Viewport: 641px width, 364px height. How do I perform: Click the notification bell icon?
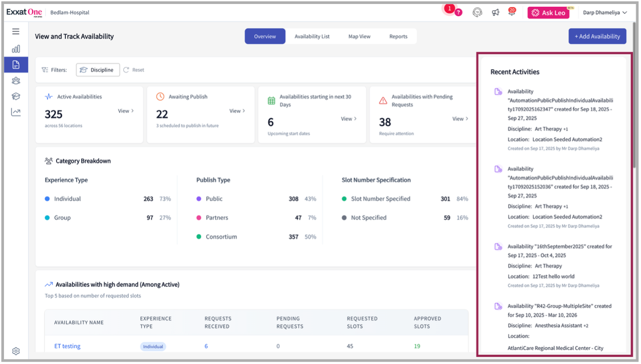(x=512, y=13)
